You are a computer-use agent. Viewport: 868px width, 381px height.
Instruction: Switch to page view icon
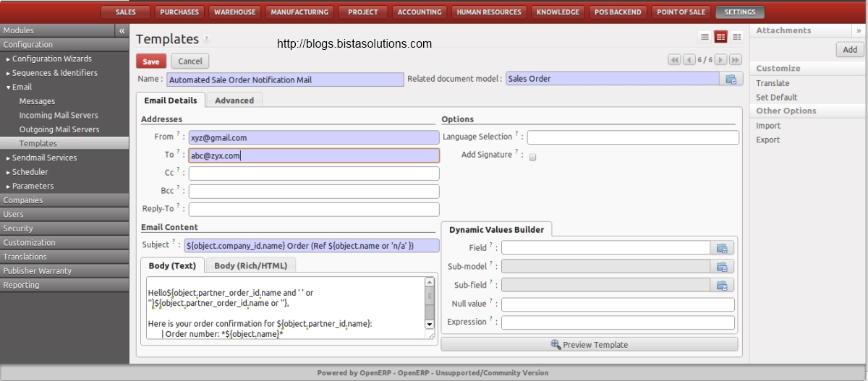pos(736,37)
